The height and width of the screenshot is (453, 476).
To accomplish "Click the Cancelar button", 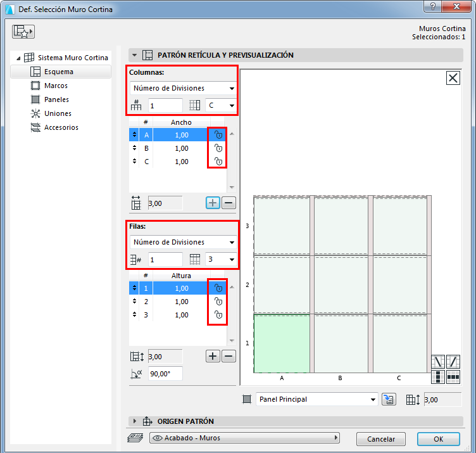I will point(381,439).
